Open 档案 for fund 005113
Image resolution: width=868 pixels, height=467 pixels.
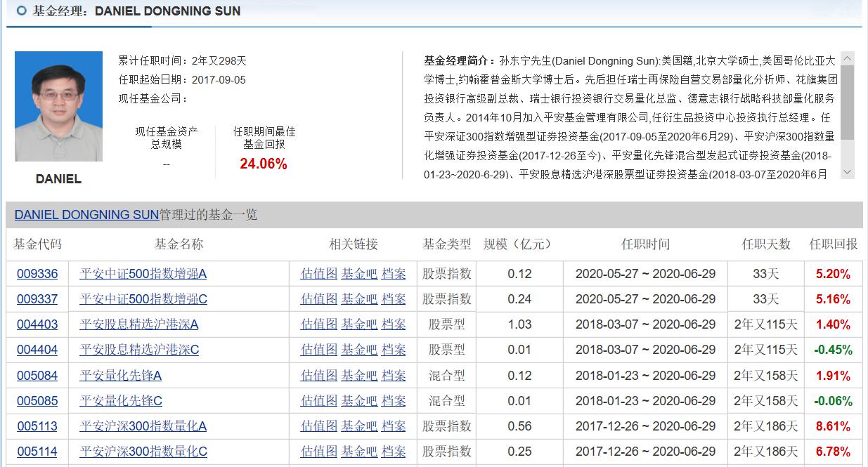[x=394, y=426]
